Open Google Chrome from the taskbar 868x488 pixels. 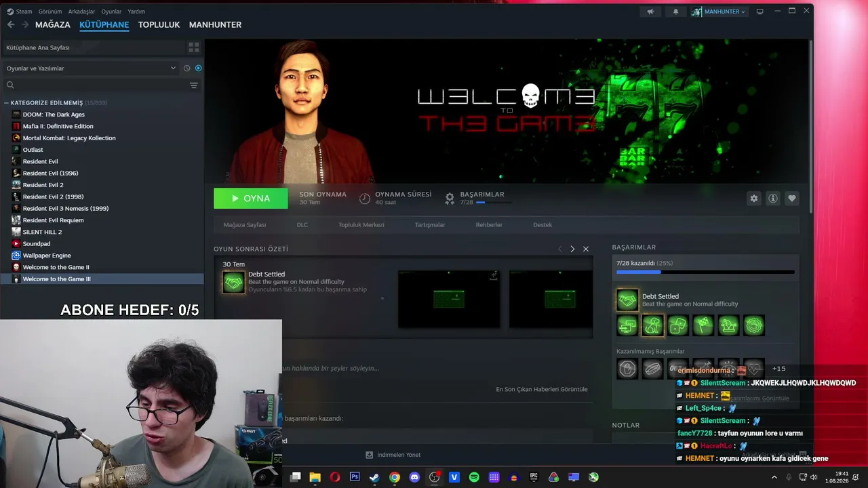(395, 477)
